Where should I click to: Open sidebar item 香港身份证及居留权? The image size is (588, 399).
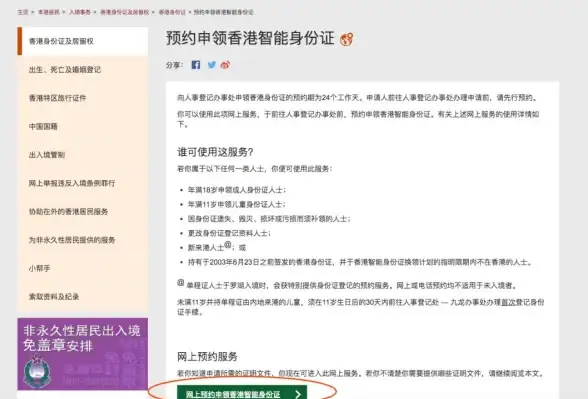point(82,41)
